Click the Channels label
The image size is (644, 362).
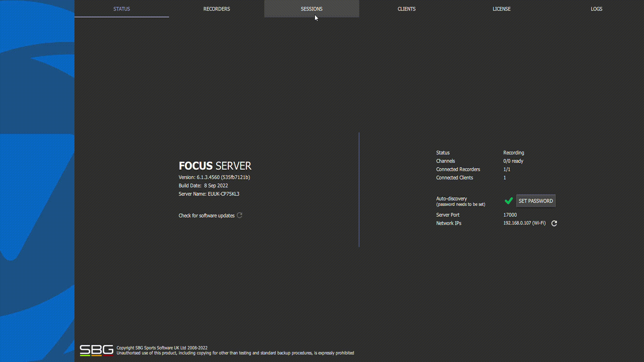point(445,161)
